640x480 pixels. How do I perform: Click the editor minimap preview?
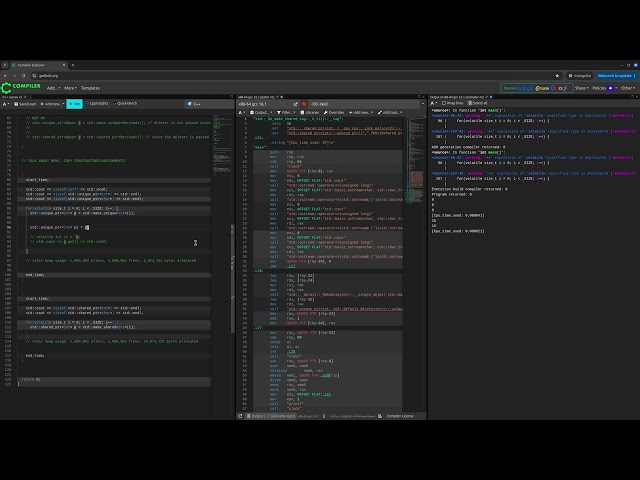point(222,145)
